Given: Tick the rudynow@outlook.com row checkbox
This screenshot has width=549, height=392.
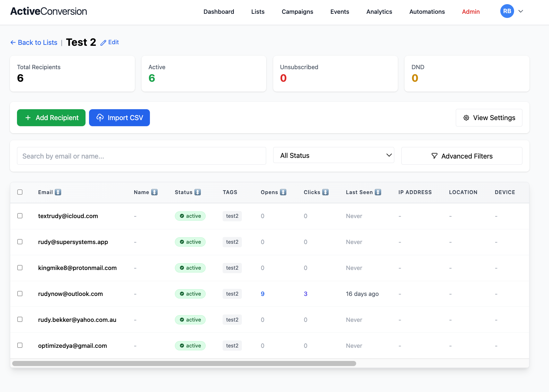Looking at the screenshot, I should [20, 294].
